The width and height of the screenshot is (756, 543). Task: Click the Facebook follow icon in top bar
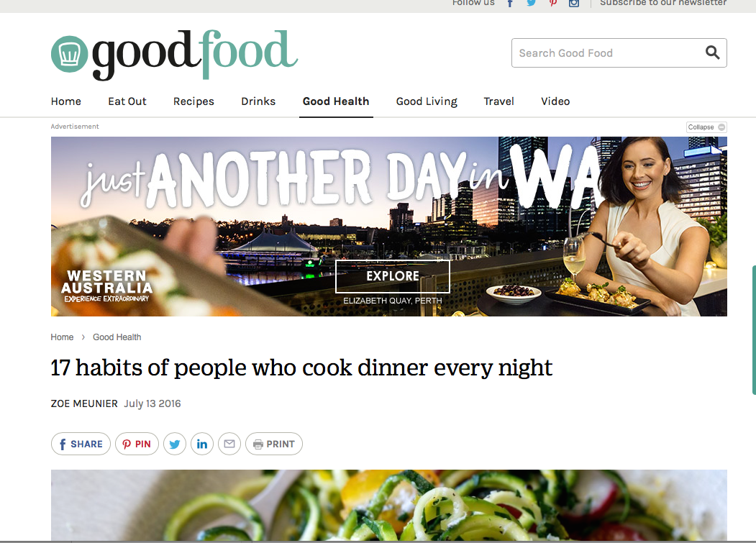click(x=510, y=3)
